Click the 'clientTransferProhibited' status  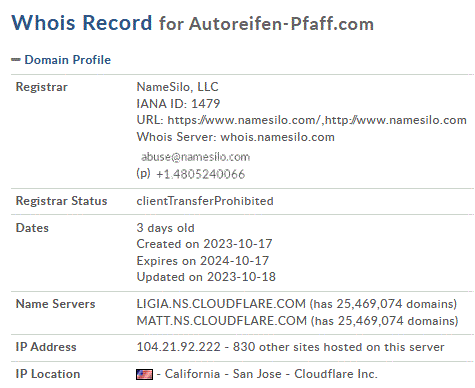(x=205, y=201)
